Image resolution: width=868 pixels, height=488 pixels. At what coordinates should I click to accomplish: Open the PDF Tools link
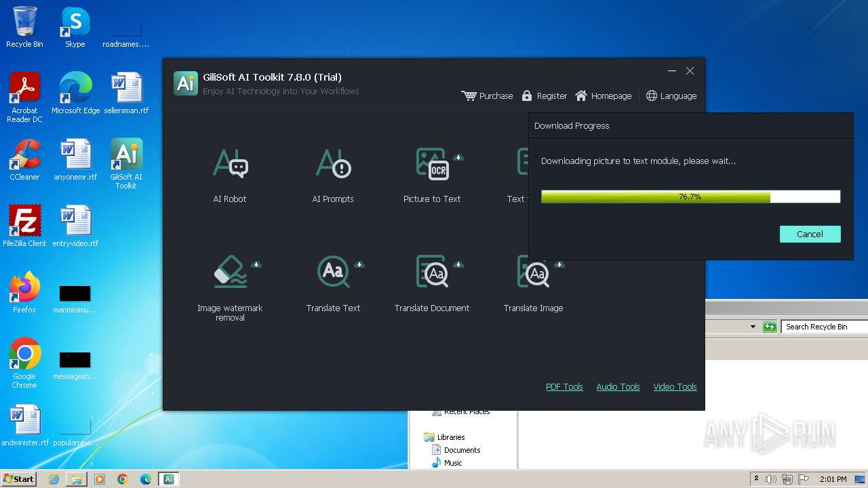pyautogui.click(x=564, y=386)
